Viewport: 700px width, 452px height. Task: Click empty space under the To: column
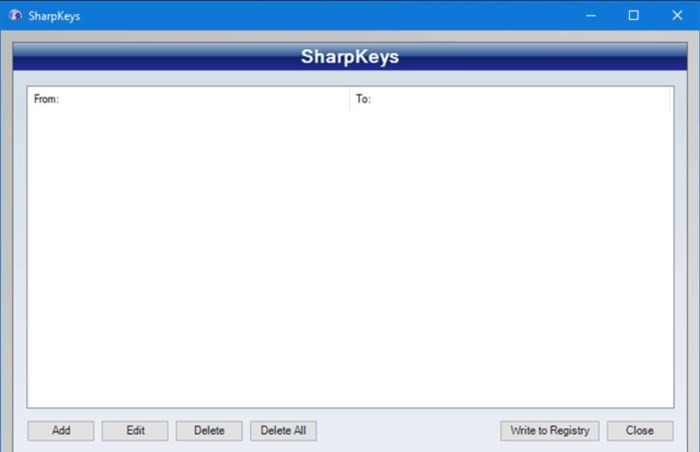[510, 250]
